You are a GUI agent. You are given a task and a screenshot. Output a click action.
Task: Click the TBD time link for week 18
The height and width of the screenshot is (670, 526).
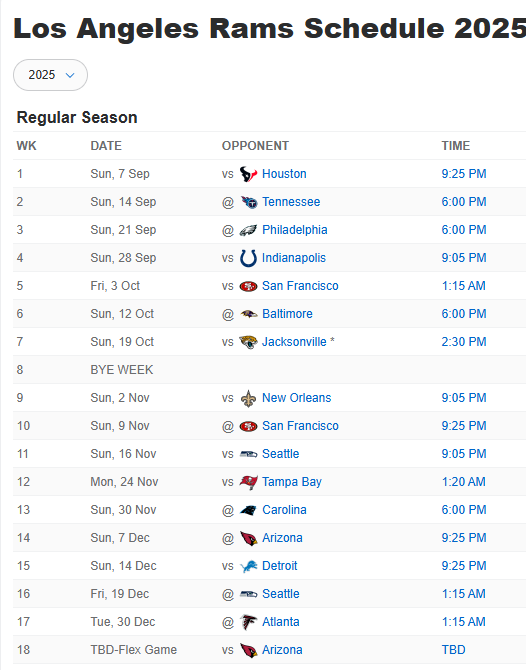[x=453, y=650]
